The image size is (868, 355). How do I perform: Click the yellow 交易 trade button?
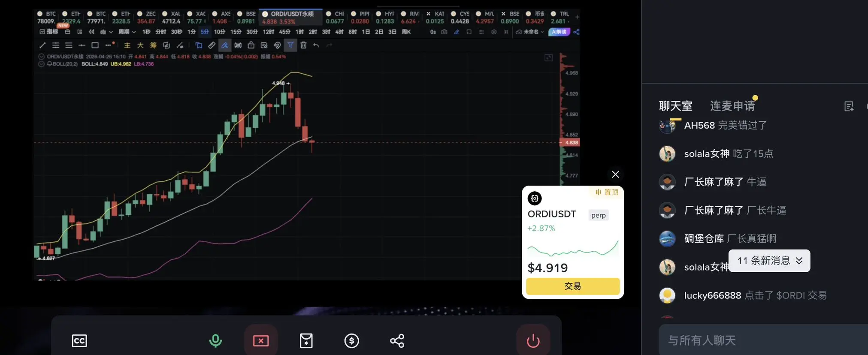click(573, 286)
